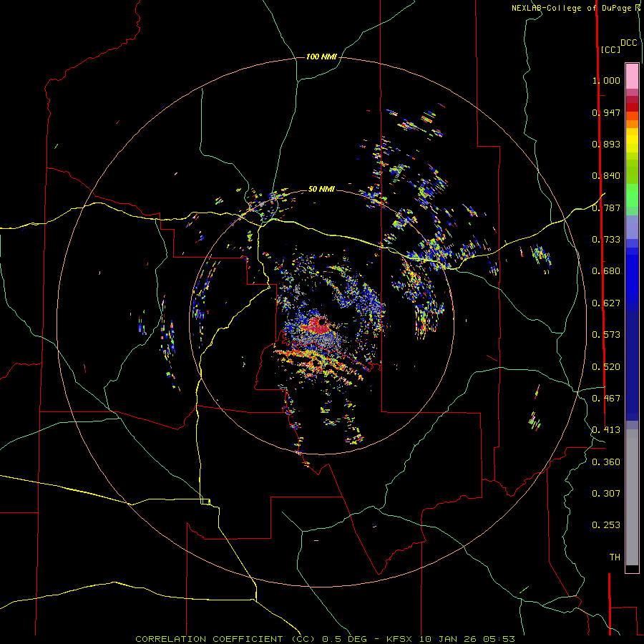The width and height of the screenshot is (644, 644).
Task: Click the 0.787 scale value
Action: 606,208
